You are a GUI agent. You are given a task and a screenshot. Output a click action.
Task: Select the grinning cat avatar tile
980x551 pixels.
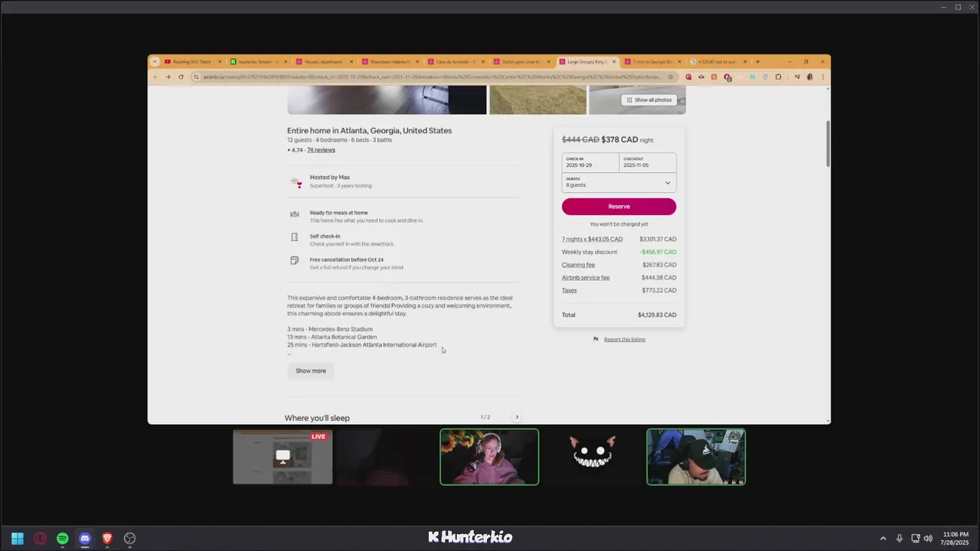[x=593, y=457]
